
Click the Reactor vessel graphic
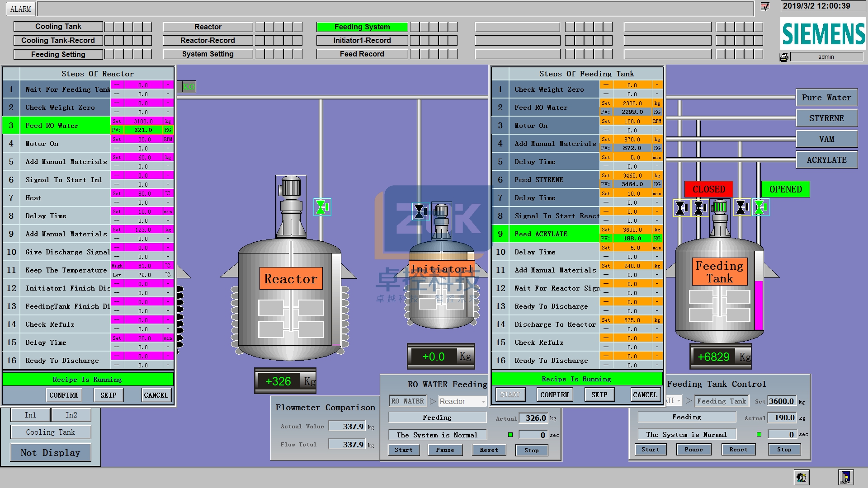click(290, 300)
